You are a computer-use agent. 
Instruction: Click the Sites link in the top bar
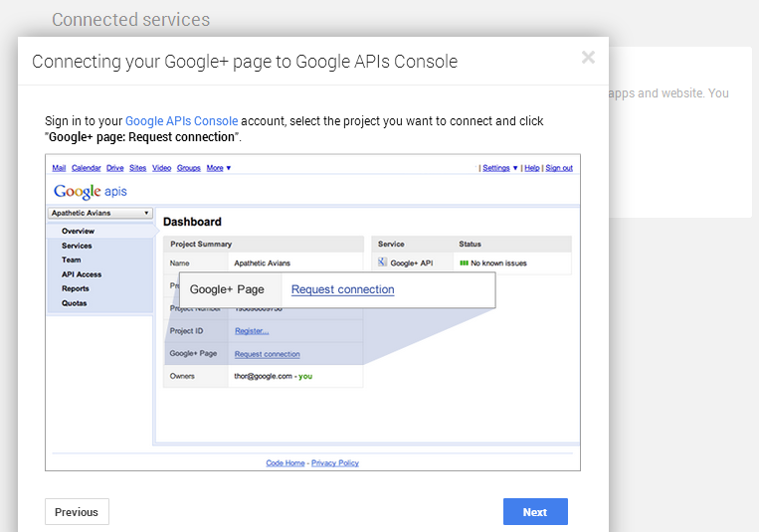coord(138,168)
